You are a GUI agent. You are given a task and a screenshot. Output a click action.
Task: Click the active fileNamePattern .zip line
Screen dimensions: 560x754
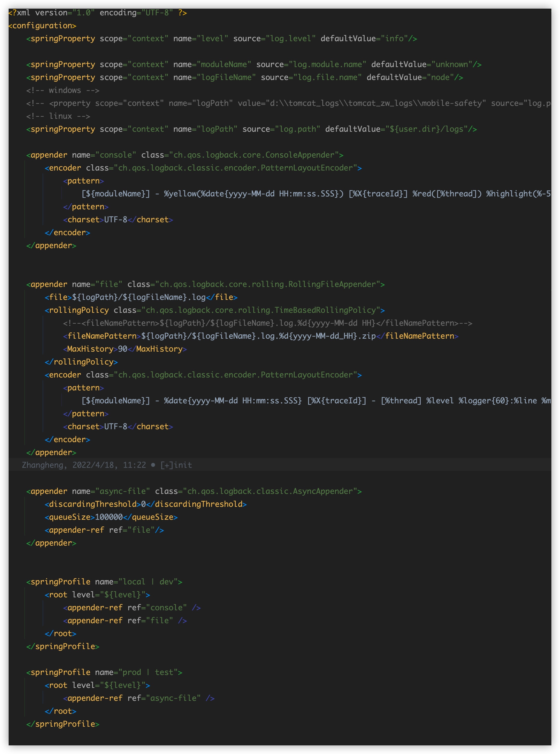[x=261, y=336]
